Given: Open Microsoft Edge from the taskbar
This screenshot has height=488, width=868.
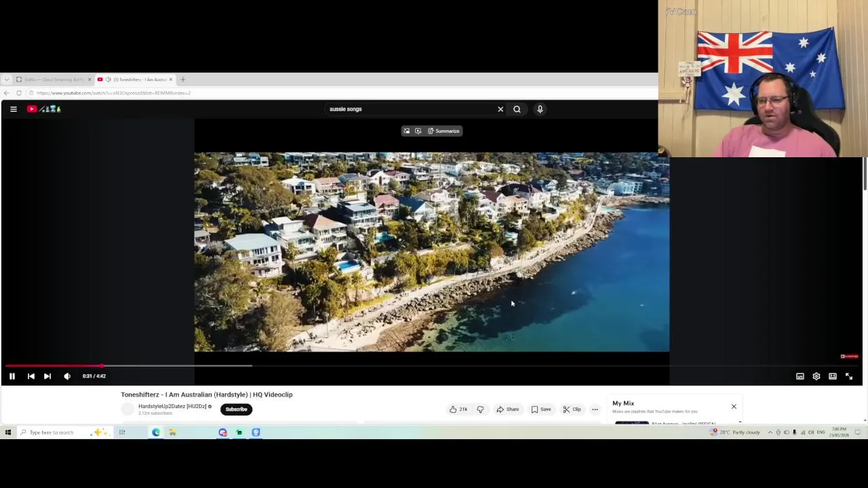Looking at the screenshot, I should coord(156,432).
